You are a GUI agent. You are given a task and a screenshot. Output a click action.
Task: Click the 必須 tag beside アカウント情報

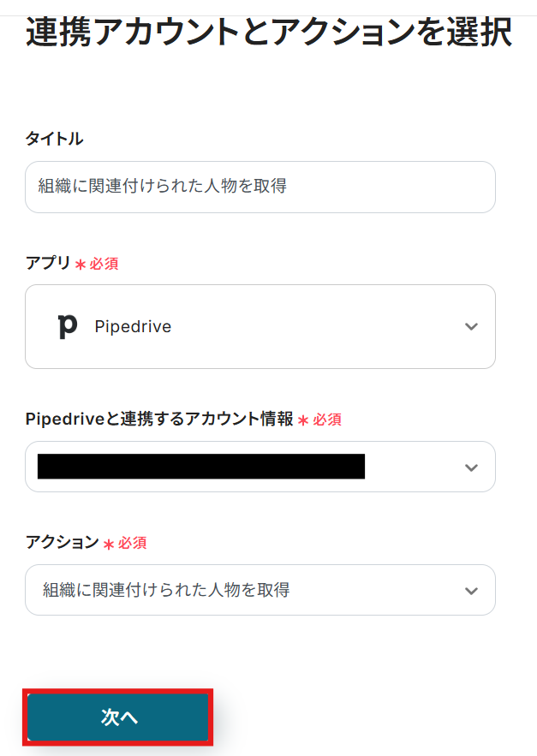pos(326,420)
